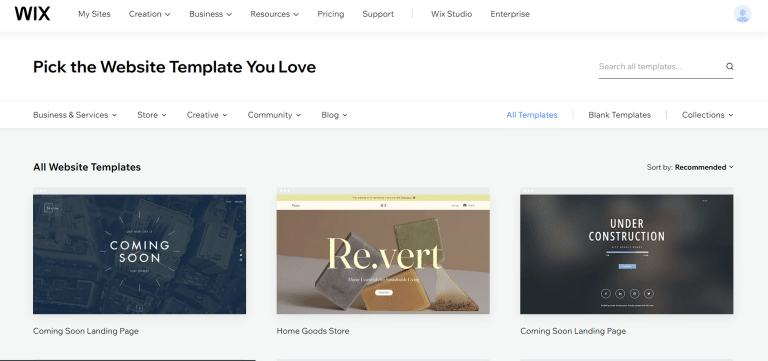This screenshot has height=361, width=768.
Task: Expand the Creative category
Action: point(207,115)
